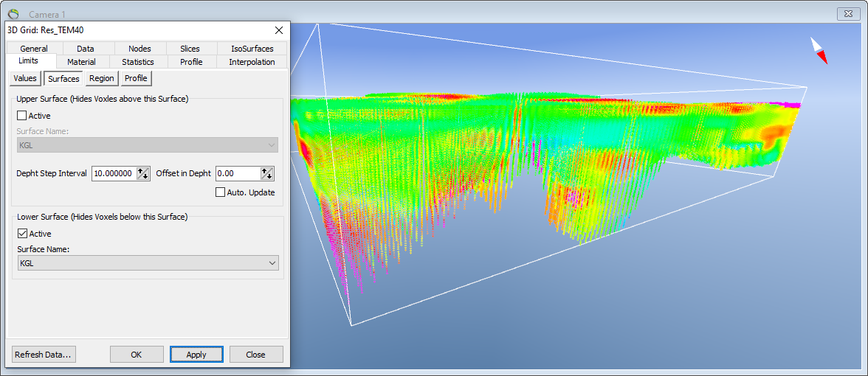
Task: Click the Refresh Data... button
Action: 44,355
